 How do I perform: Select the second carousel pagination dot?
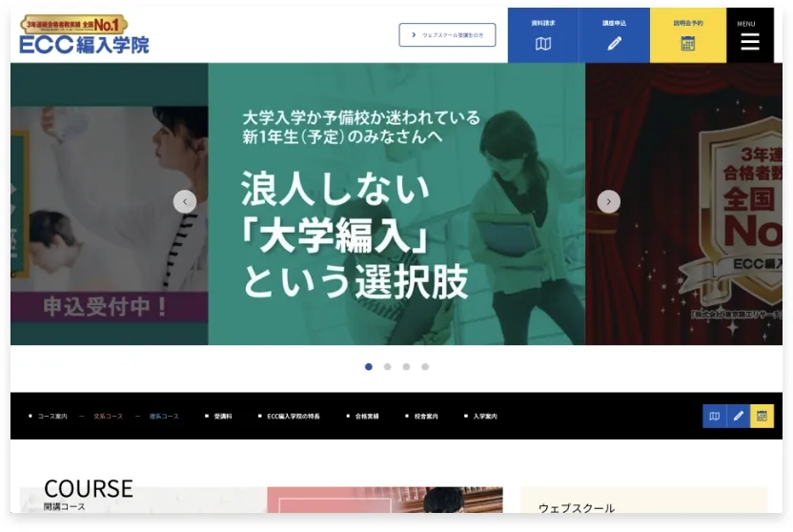(387, 367)
